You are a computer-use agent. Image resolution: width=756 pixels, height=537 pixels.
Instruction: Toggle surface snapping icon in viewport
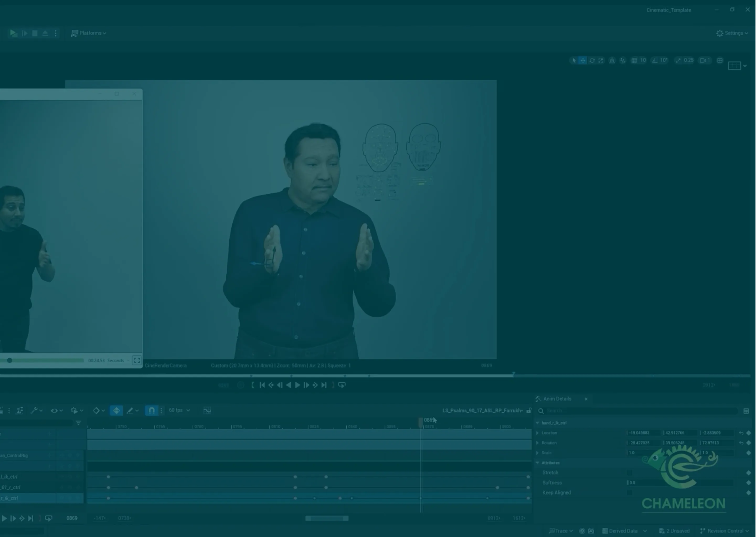point(623,61)
